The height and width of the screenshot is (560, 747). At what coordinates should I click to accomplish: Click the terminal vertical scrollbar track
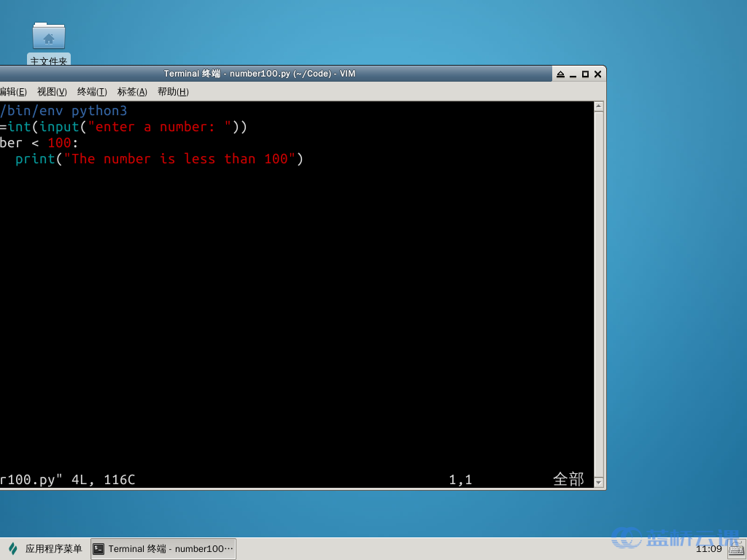coord(599,292)
